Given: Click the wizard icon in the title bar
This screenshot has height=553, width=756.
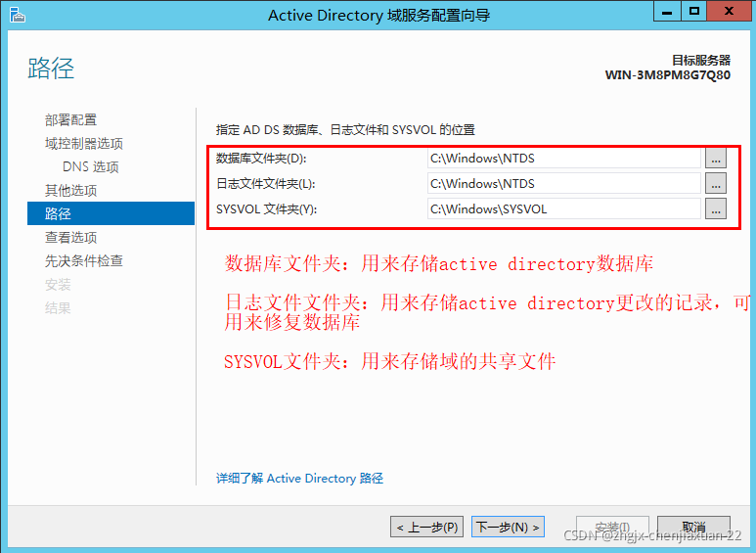Looking at the screenshot, I should (17, 15).
